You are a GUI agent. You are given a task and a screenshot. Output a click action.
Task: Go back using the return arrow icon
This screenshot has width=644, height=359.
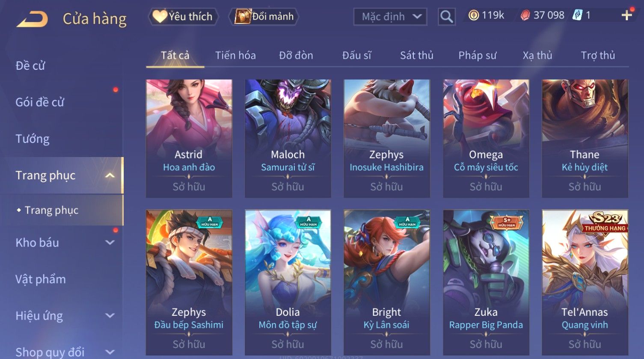(x=32, y=19)
